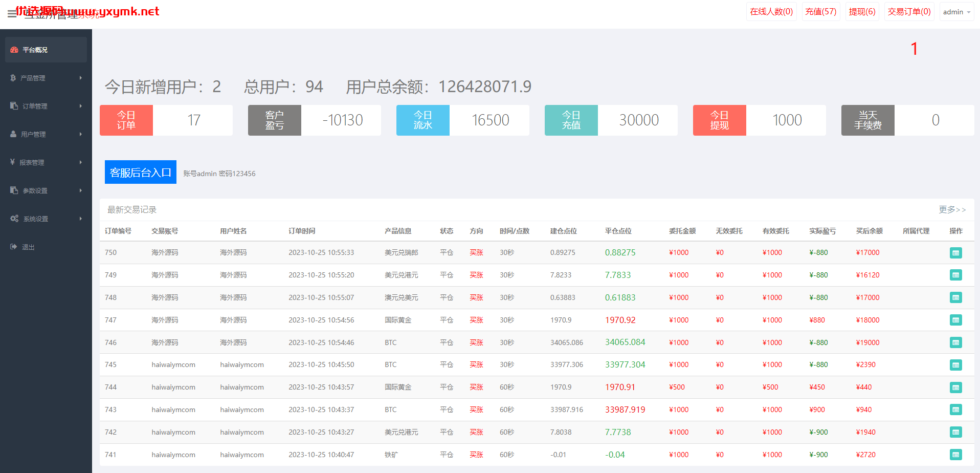Open details icon for order 747

pos(955,320)
